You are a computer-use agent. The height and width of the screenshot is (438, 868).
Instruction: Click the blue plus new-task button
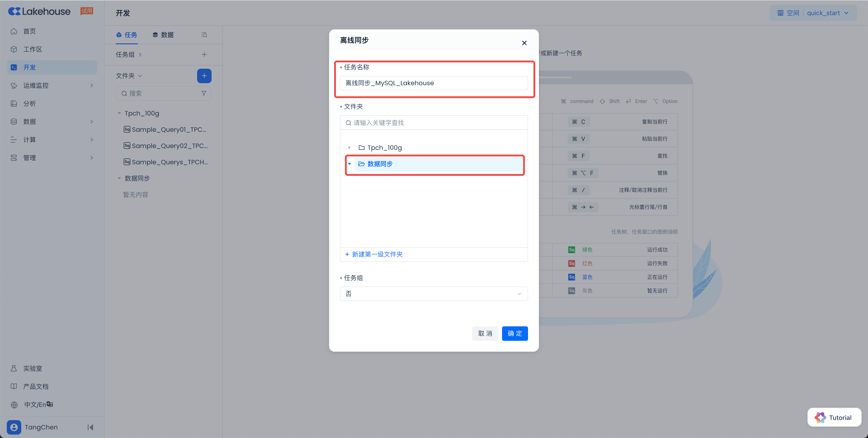click(x=204, y=76)
